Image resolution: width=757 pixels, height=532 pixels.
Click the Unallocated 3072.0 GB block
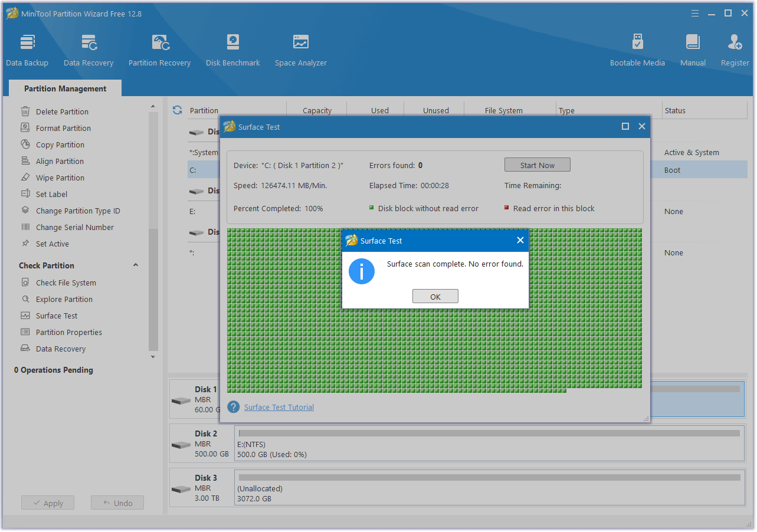point(489,488)
